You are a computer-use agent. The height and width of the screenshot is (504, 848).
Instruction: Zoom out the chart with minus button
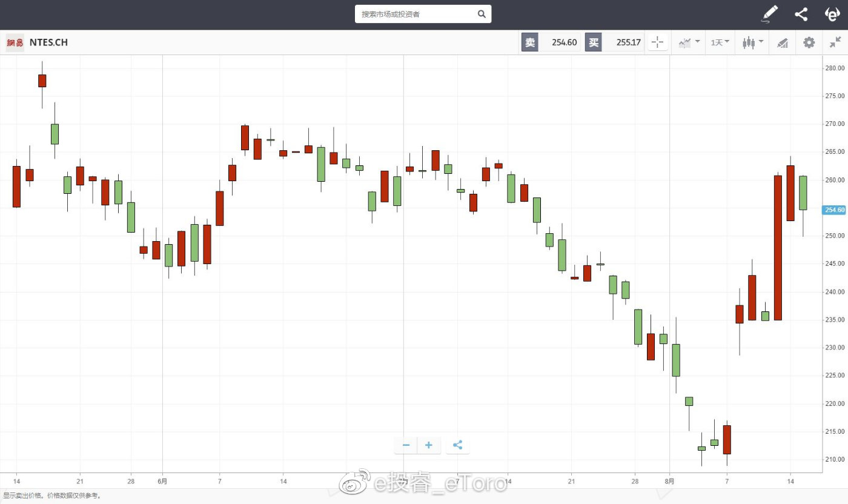point(406,445)
